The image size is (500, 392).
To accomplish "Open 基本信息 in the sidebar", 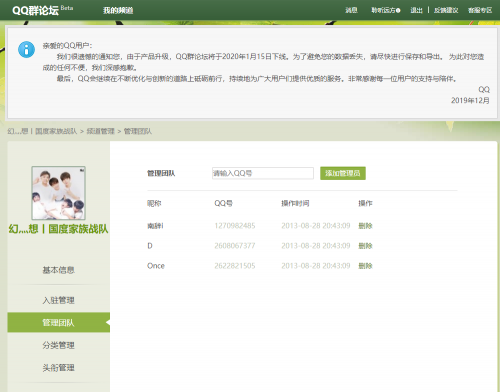I will click(59, 270).
